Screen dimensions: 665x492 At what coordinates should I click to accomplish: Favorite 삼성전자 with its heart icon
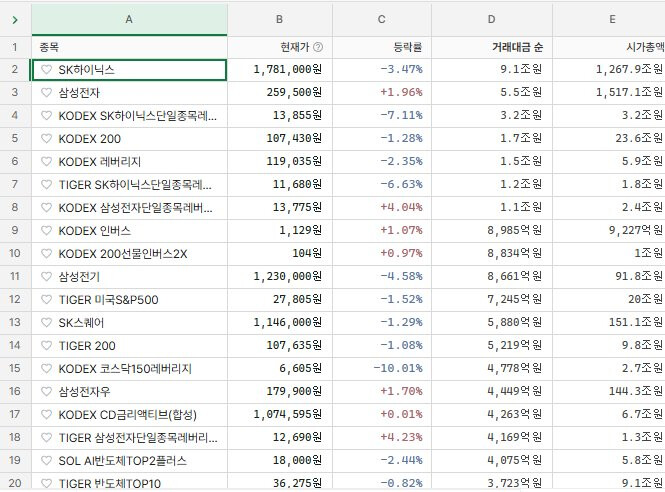click(46, 92)
